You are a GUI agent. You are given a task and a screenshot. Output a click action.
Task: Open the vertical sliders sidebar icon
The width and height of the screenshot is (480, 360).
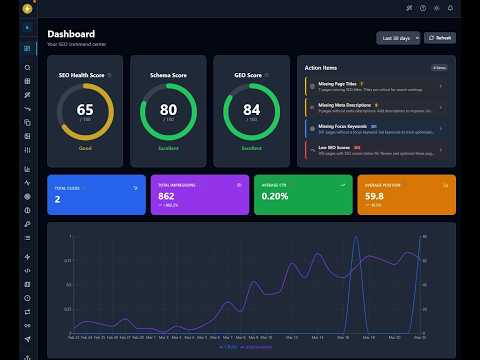coord(27,150)
